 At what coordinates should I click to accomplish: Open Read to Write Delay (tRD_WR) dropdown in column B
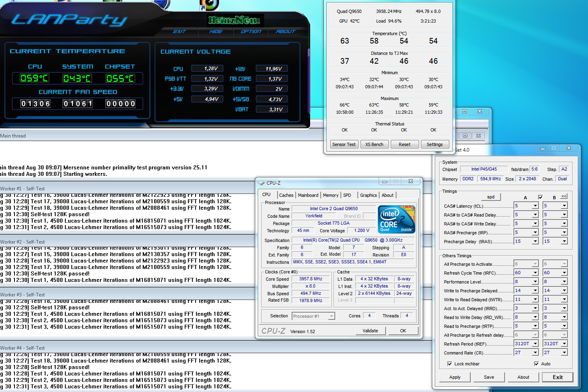coord(564,317)
